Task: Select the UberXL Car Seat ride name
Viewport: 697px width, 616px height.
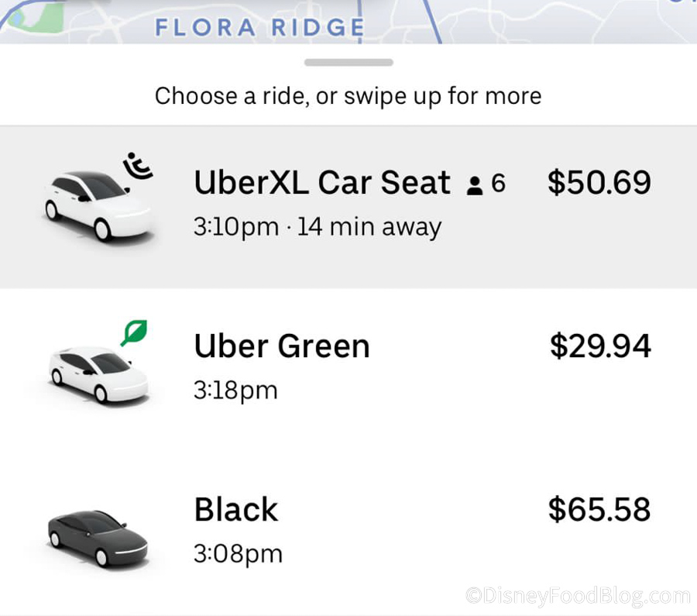Action: [322, 183]
